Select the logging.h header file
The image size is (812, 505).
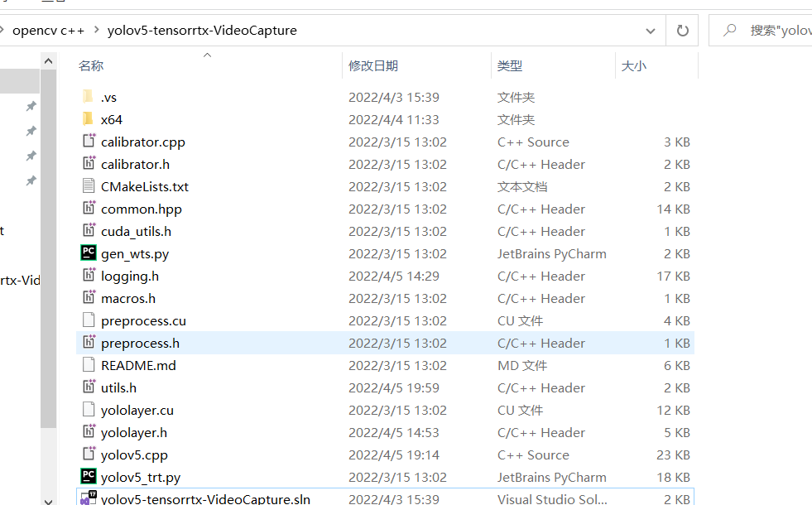tap(132, 276)
